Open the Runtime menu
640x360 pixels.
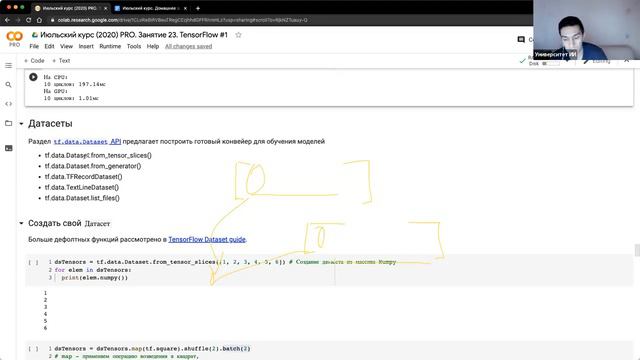pos(110,47)
